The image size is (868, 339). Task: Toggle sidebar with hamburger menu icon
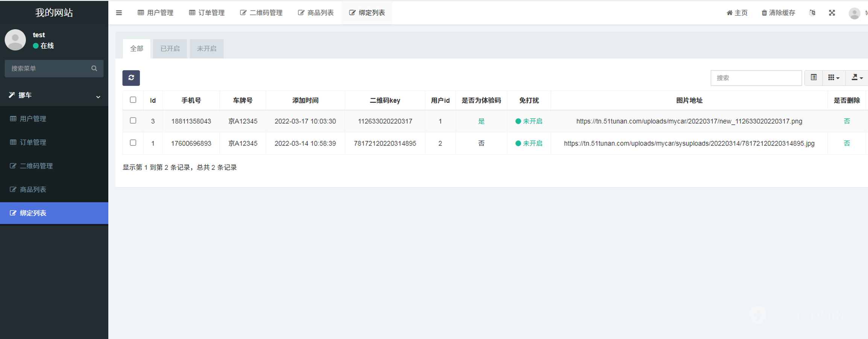[x=119, y=13]
